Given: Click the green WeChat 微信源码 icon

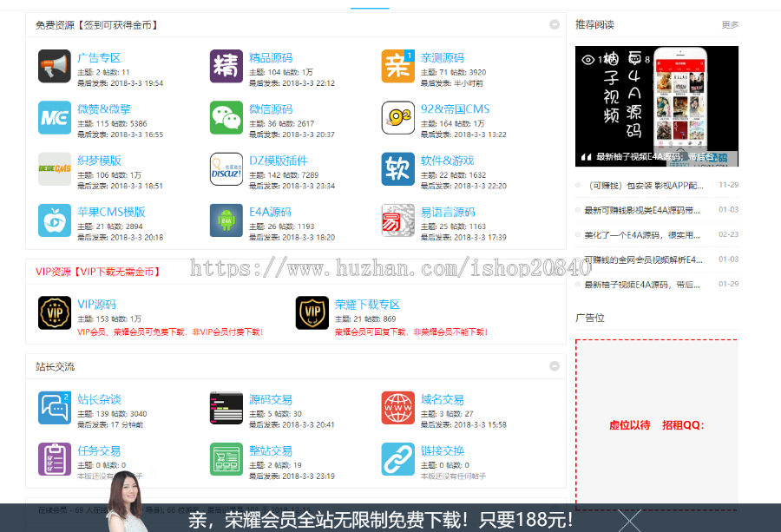Looking at the screenshot, I should click(x=226, y=117).
